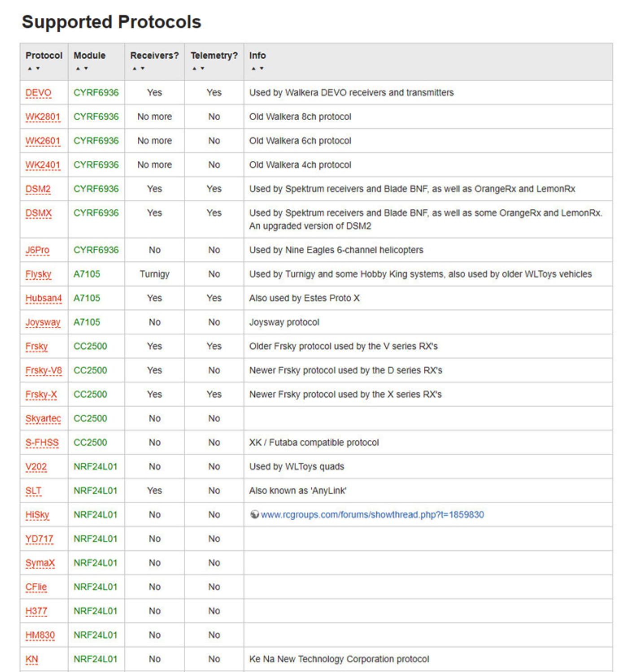Click the Module column header label
The height and width of the screenshot is (672, 629).
click(89, 56)
